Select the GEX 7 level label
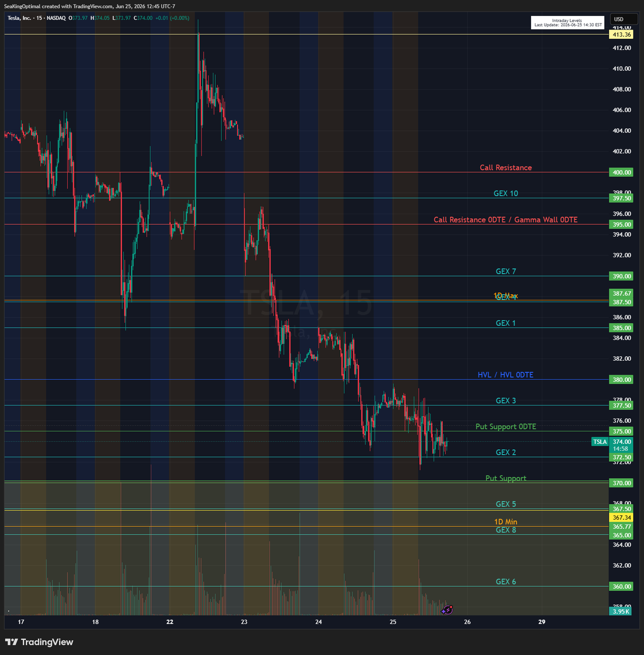 pyautogui.click(x=506, y=271)
